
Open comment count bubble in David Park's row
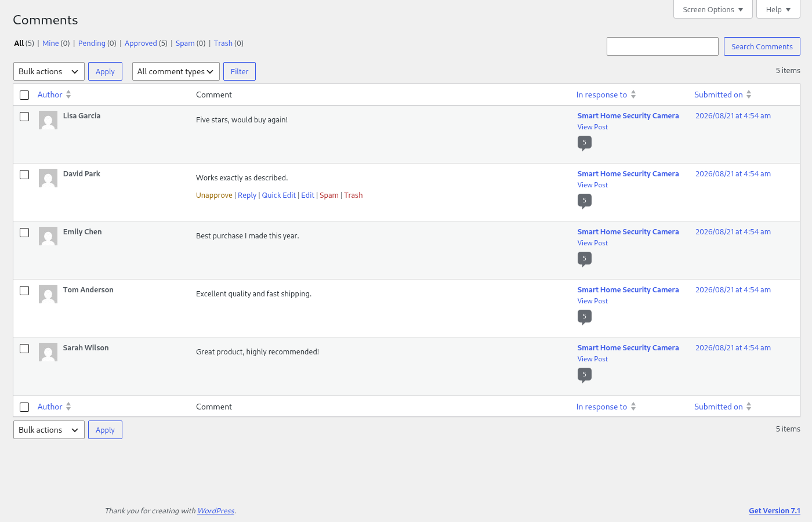[584, 201]
